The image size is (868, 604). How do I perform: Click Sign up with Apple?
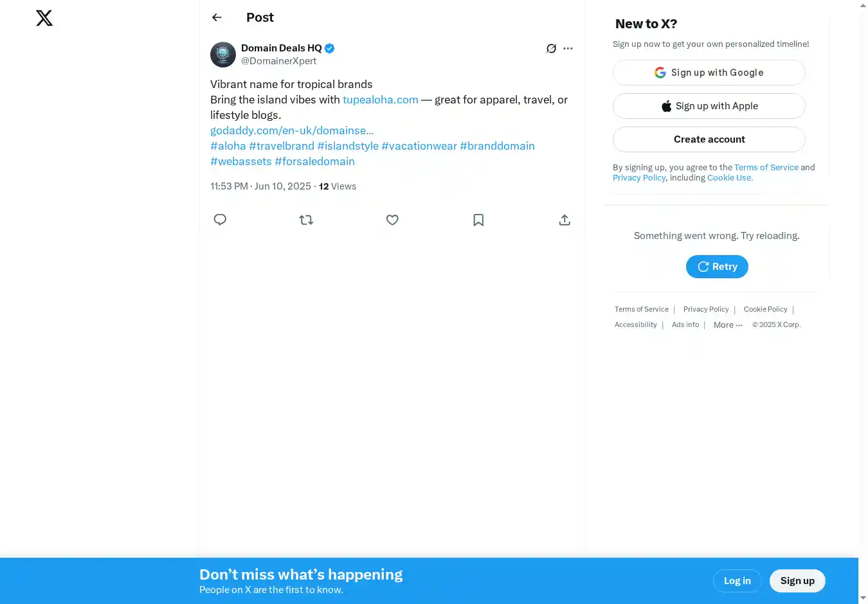(x=709, y=106)
